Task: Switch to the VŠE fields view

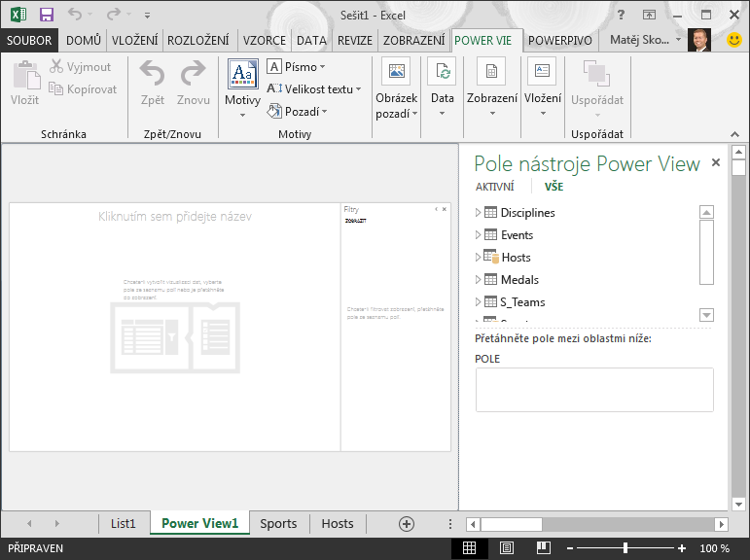Action: pos(554,187)
